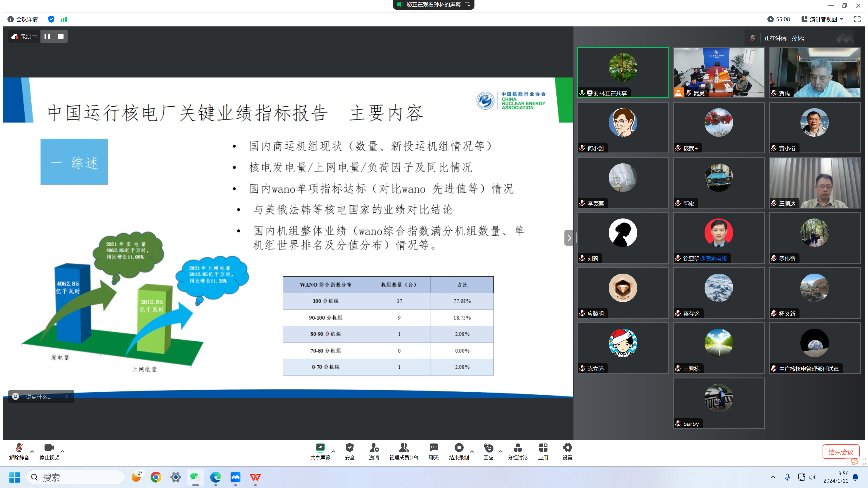Collapse participant panel with side arrow
868x488 pixels.
569,238
